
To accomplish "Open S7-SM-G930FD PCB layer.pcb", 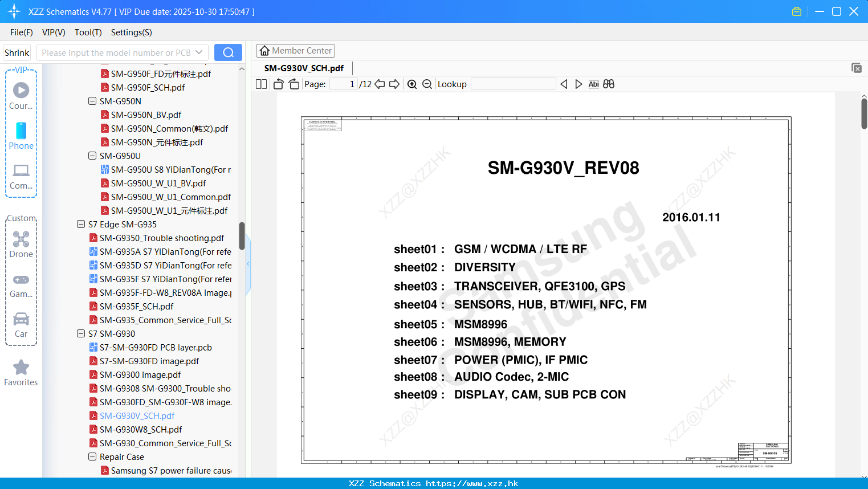I will (150, 347).
